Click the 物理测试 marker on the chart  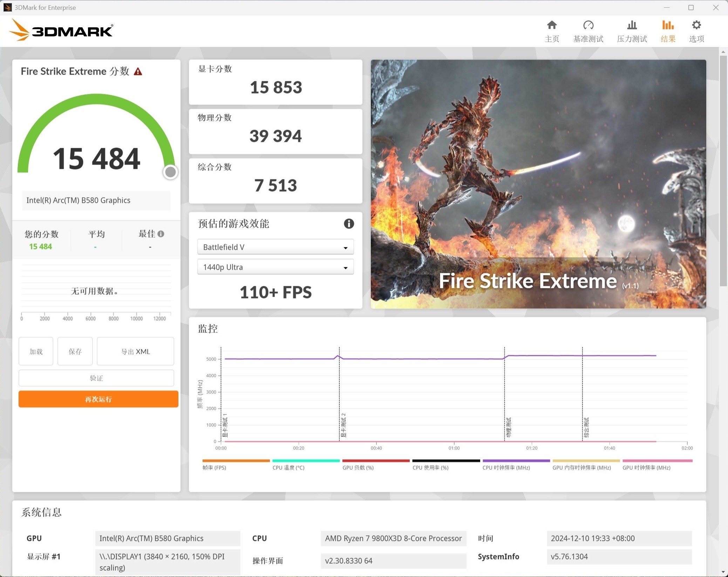(509, 427)
